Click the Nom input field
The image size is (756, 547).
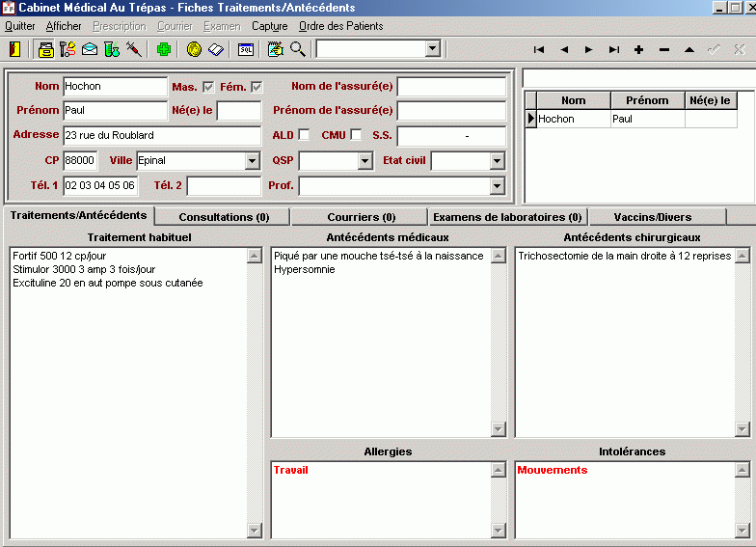point(116,87)
